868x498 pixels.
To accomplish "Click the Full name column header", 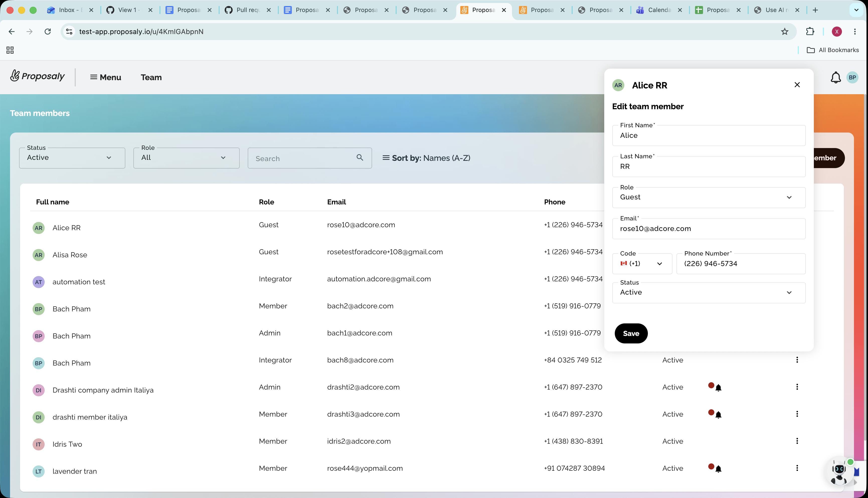I will point(52,202).
